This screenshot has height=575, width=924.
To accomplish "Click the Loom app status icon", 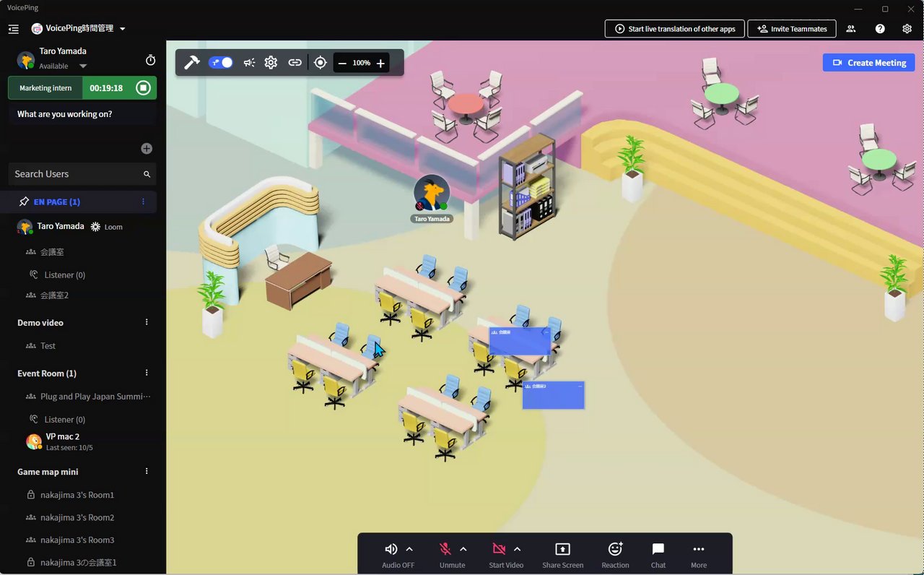I will pyautogui.click(x=95, y=226).
